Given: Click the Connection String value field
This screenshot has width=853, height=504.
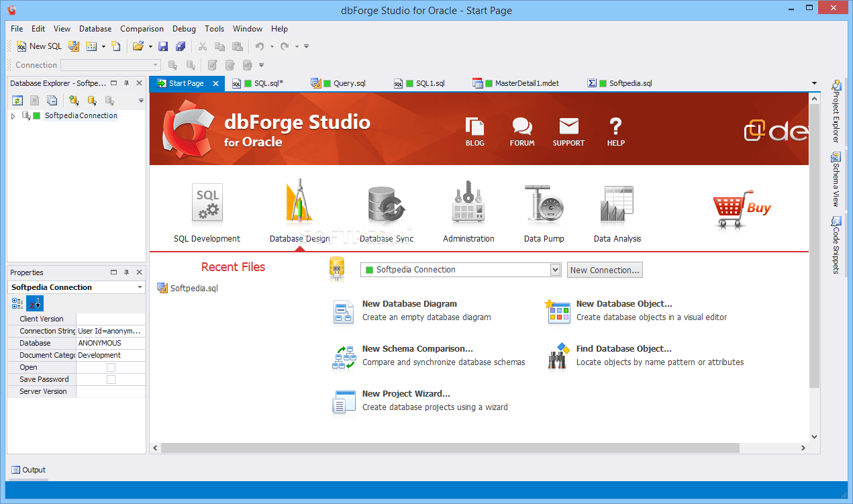Looking at the screenshot, I should click(111, 331).
